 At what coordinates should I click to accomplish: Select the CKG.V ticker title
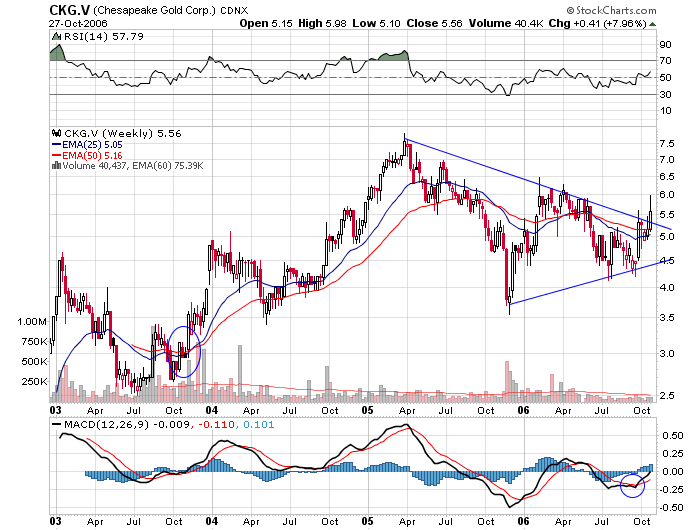[70, 10]
